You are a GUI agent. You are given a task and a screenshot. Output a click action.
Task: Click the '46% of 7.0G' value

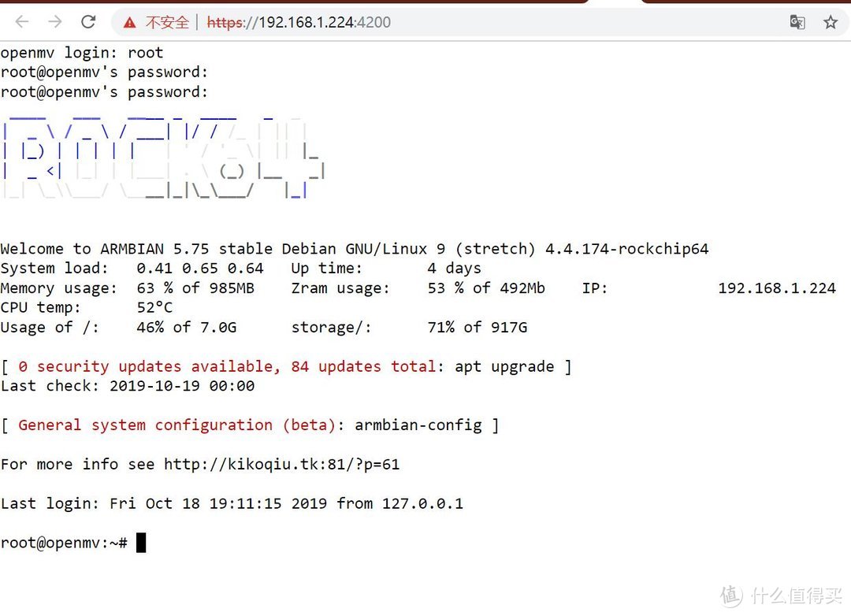186,327
